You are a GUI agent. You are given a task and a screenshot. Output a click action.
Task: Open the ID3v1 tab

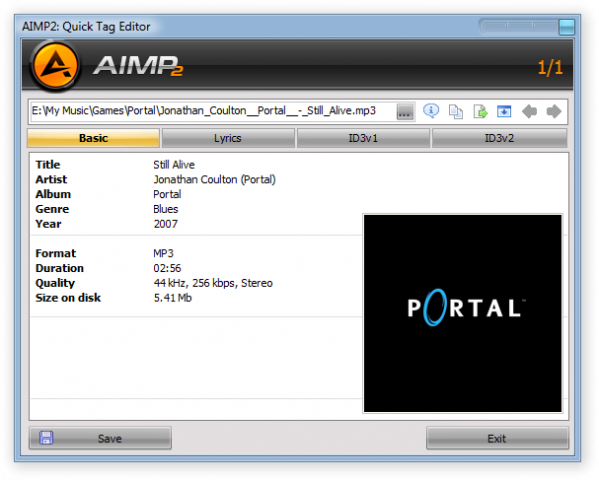[x=363, y=138]
